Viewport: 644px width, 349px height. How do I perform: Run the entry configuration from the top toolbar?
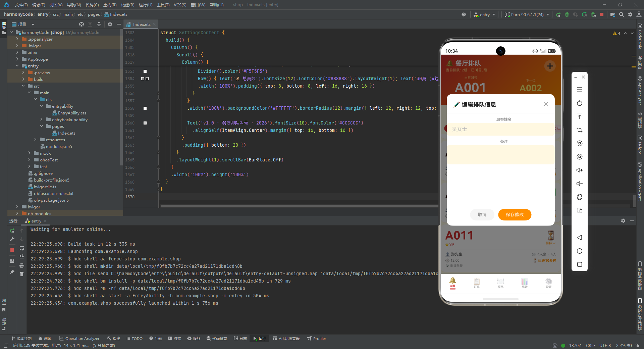tap(558, 14)
